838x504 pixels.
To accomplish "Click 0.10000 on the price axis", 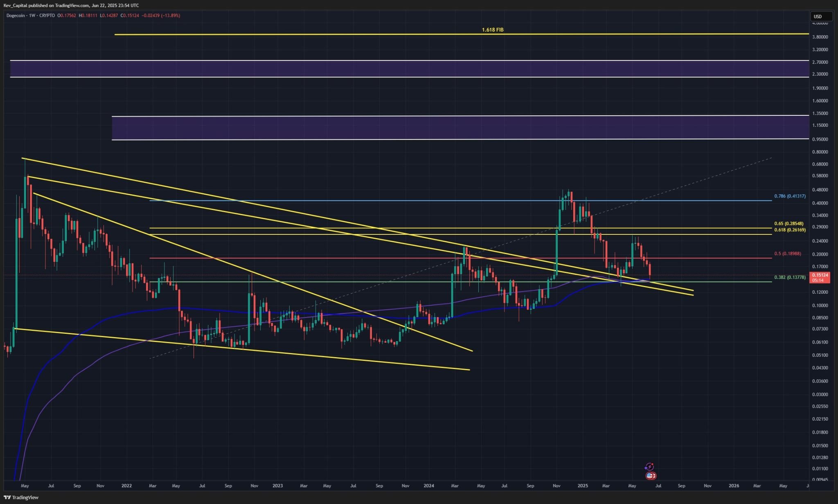I will [x=820, y=305].
